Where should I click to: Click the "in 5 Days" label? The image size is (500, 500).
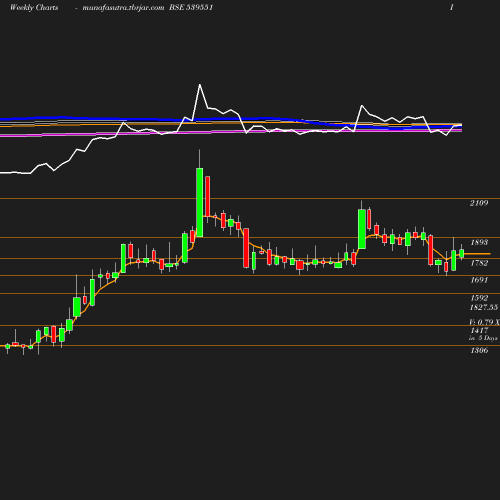click(483, 338)
